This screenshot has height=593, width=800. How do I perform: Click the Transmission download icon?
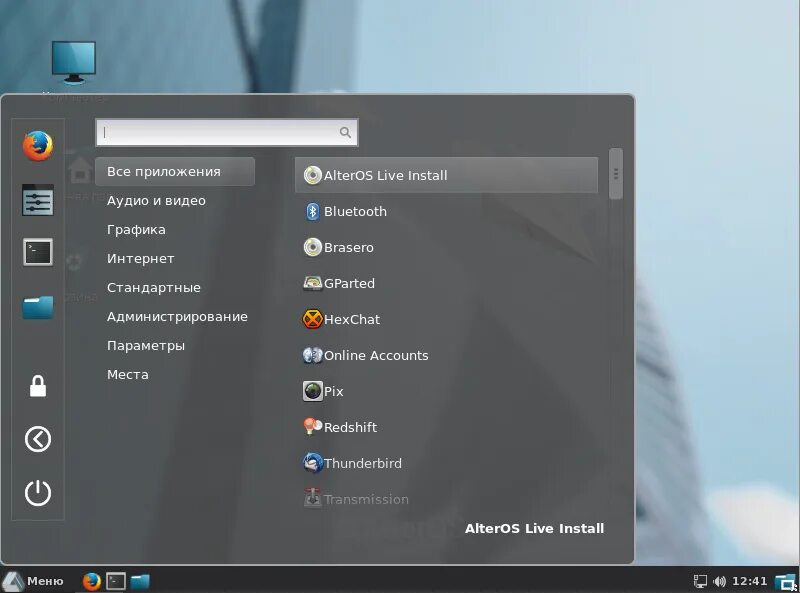click(312, 498)
